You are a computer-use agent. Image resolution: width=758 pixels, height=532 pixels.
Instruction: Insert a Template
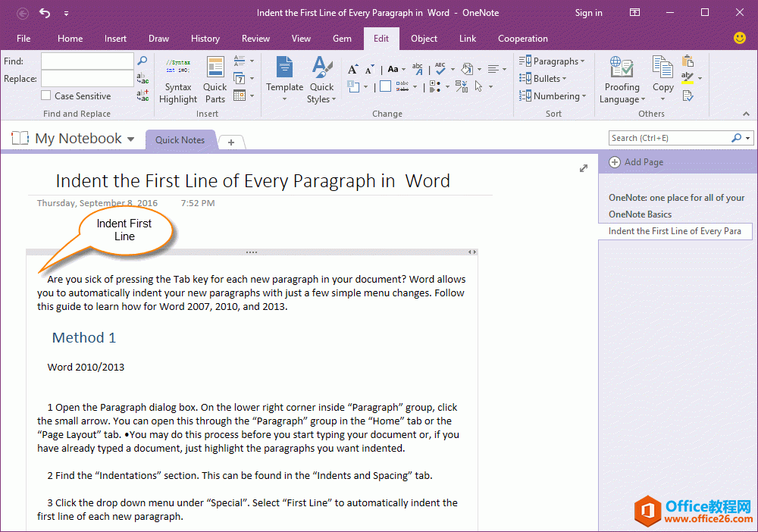pyautogui.click(x=284, y=76)
